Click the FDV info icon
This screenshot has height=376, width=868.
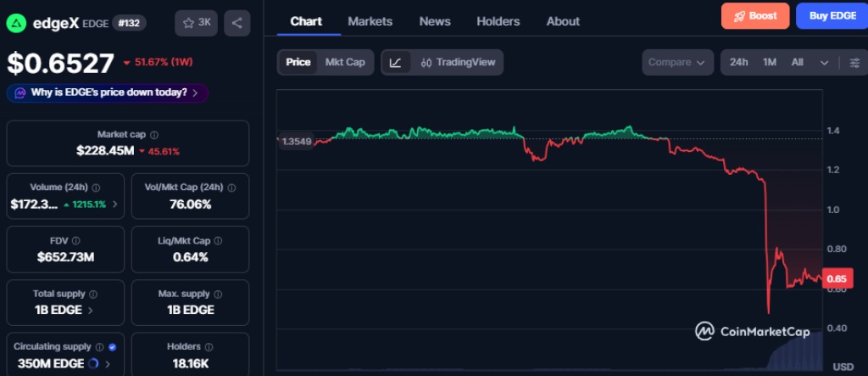pos(75,241)
